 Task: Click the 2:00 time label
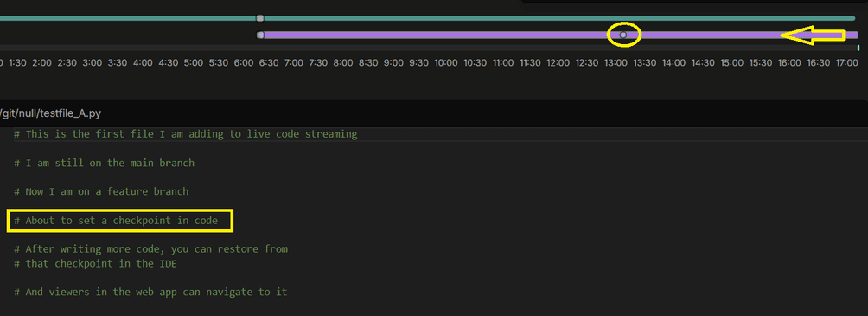click(42, 62)
